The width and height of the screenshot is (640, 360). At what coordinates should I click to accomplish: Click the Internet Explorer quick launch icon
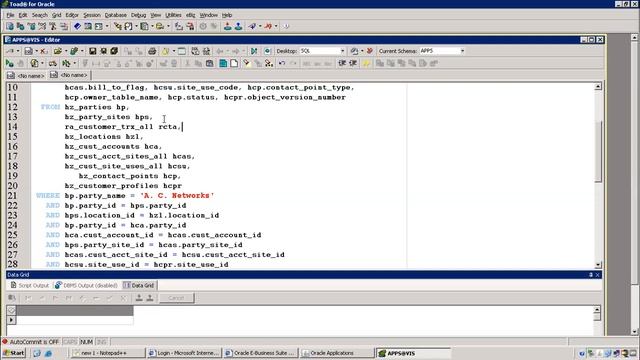coord(48,353)
